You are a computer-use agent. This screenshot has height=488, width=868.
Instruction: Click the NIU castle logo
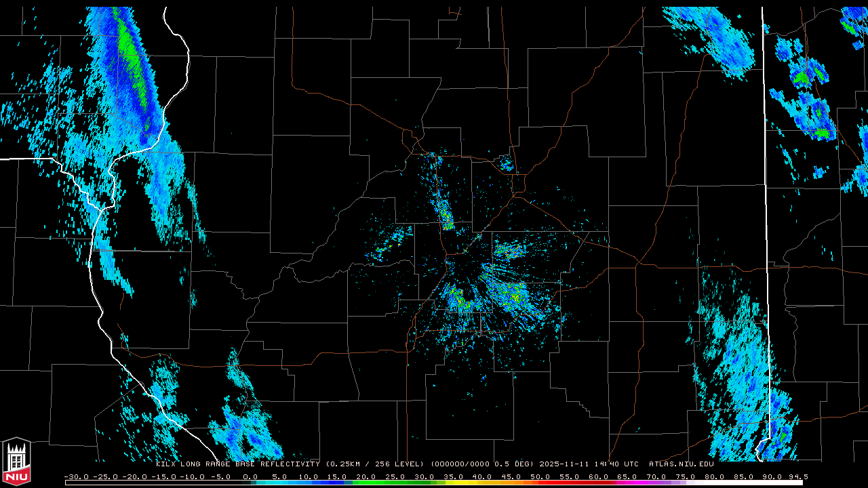[16, 462]
